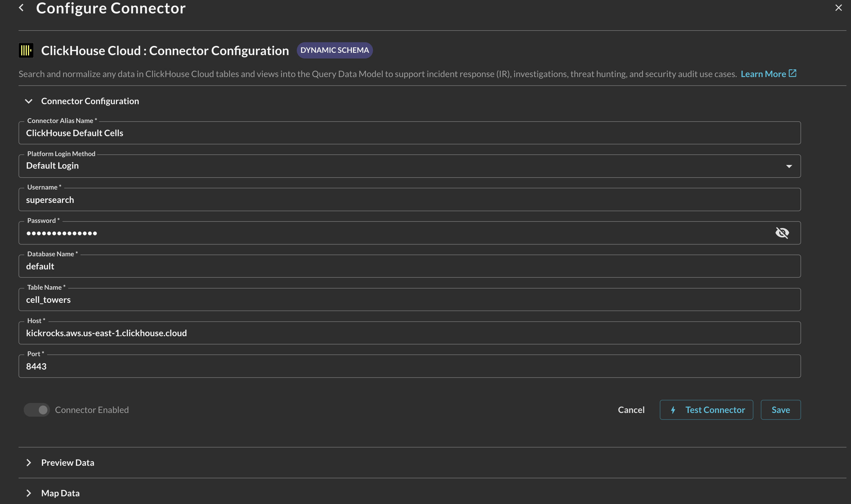Viewport: 851px width, 504px height.
Task: Click the Save button
Action: coord(781,410)
